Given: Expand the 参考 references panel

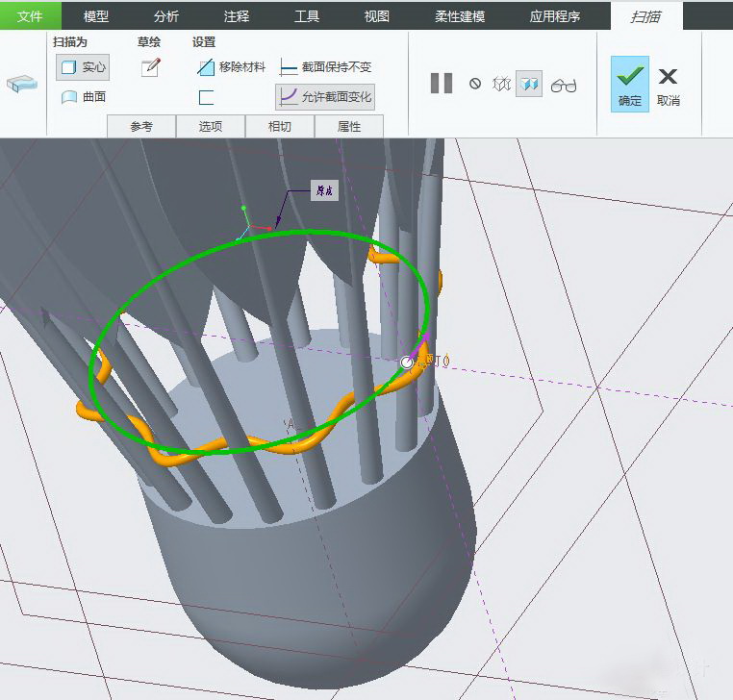Looking at the screenshot, I should click(141, 126).
